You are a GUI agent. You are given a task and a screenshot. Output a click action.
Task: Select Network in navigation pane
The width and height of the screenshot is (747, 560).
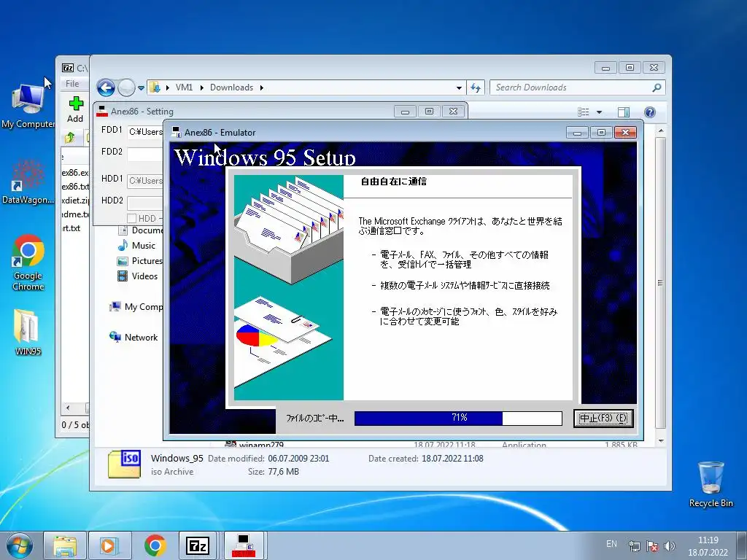point(133,337)
